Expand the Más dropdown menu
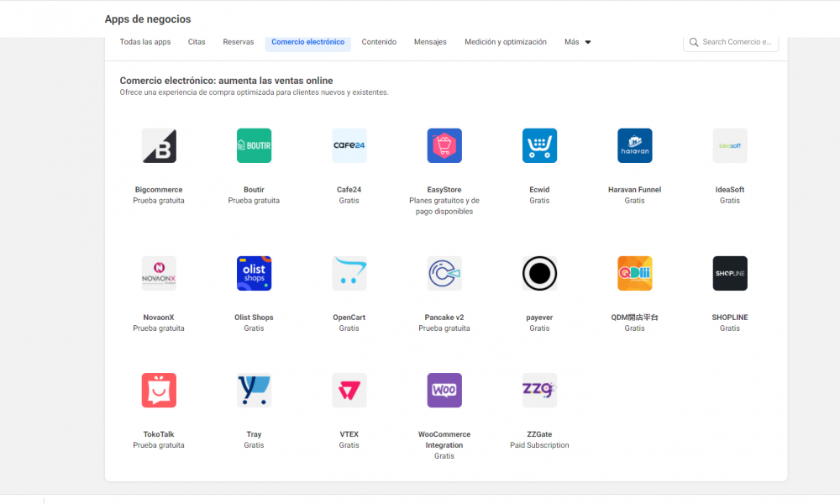This screenshot has height=504, width=840. (578, 42)
